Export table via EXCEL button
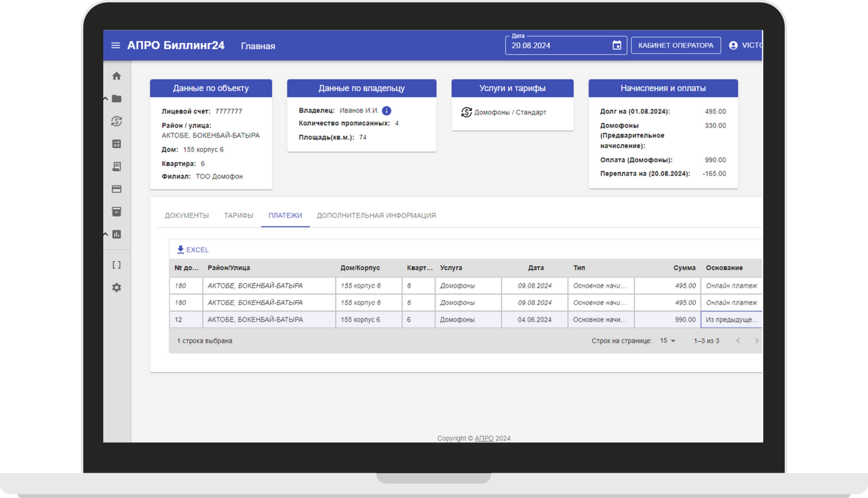Viewport: 868px width, 498px height. tap(193, 250)
